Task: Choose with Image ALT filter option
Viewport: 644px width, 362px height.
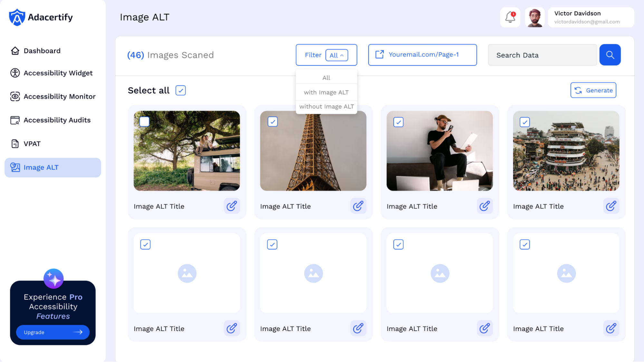Action: point(326,93)
